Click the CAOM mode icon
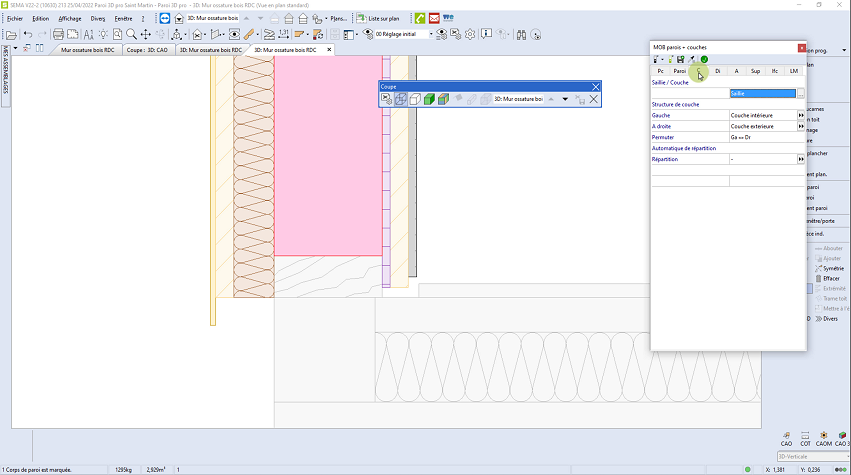The height and width of the screenshot is (475, 851). pyautogui.click(x=823, y=437)
